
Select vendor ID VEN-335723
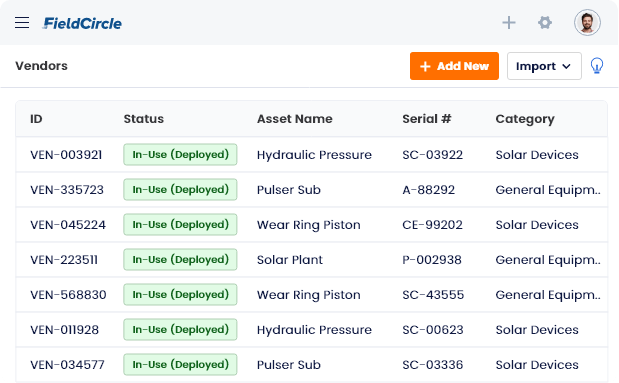click(67, 190)
